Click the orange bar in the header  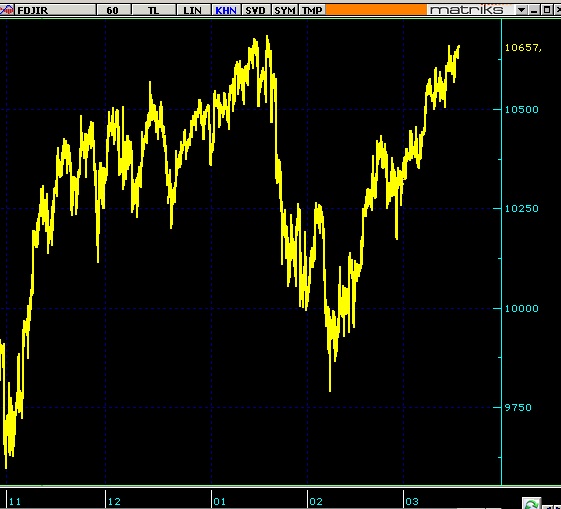pos(376,10)
